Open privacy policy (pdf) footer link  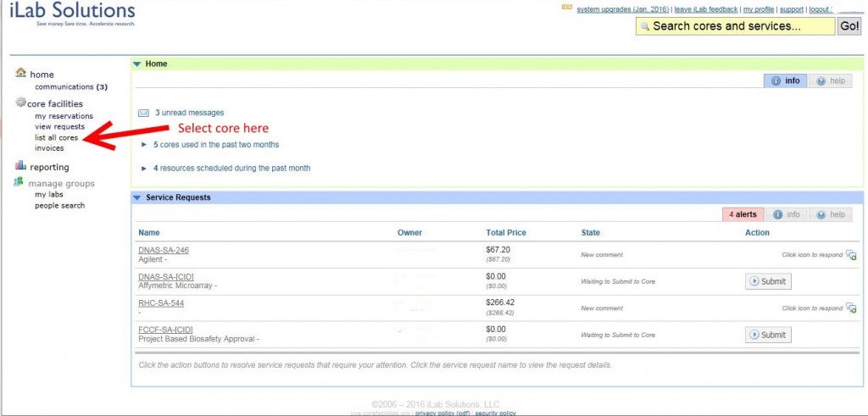pos(442,413)
